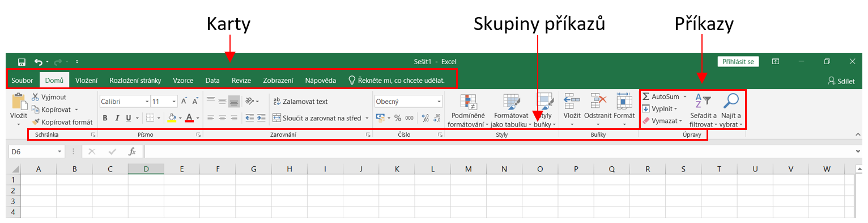Screen dimensions: 868x223
Task: Open Seřadit a filtrovat menu
Action: click(x=703, y=110)
